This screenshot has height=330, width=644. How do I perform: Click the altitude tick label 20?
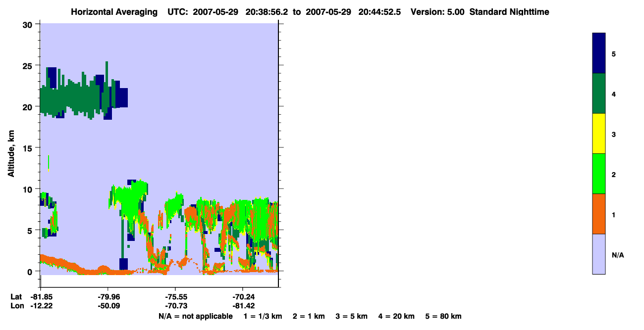tap(29, 106)
